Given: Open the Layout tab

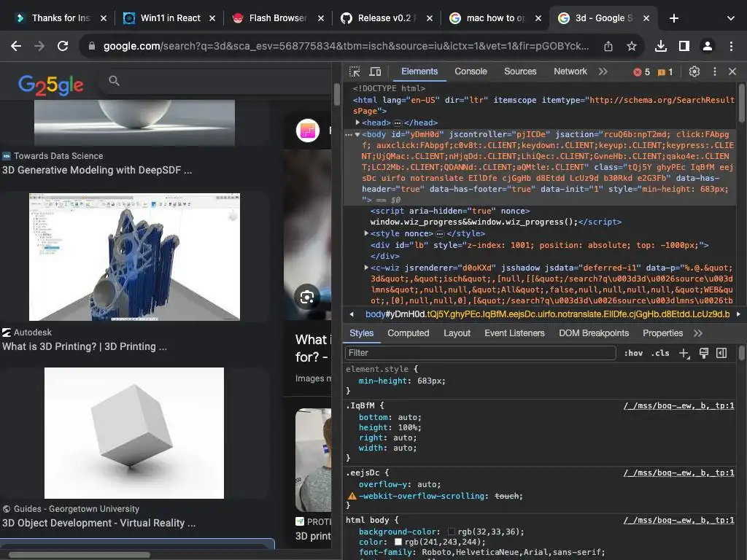Looking at the screenshot, I should [457, 333].
